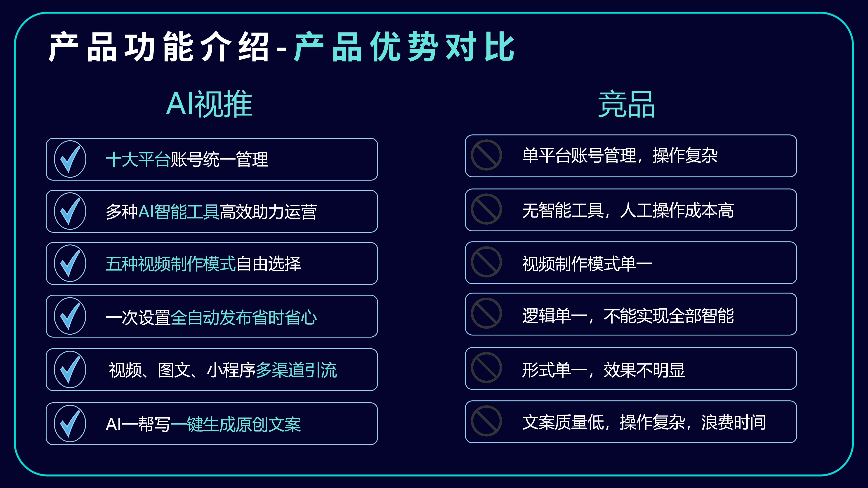Click the prohibition icon beside 逻辑单一
Image resolution: width=868 pixels, height=488 pixels.
click(x=486, y=314)
